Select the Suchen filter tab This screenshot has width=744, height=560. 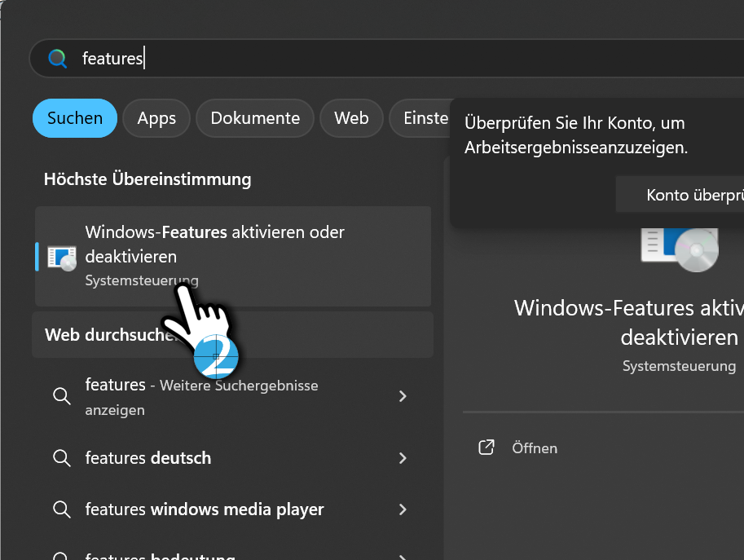[x=75, y=118]
